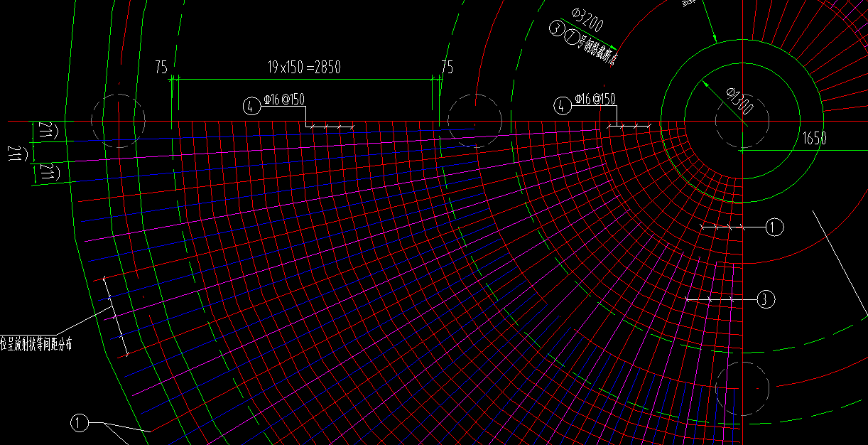Select the dashed gray circle beside the 211 labels
Screen dimensions: 868x445
pos(118,121)
